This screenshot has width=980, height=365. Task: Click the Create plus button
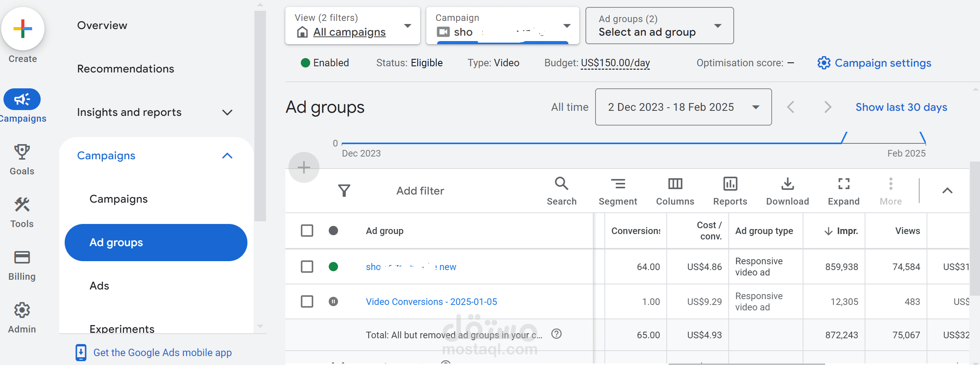click(x=22, y=29)
